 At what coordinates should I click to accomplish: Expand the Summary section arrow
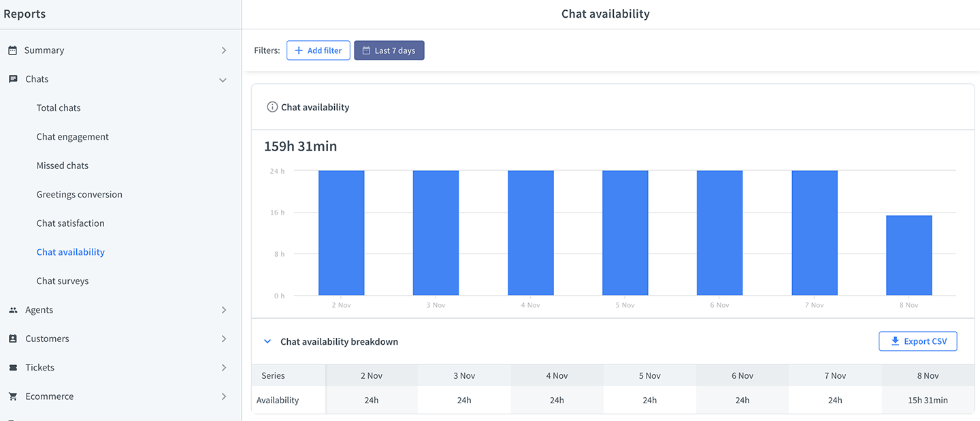pyautogui.click(x=224, y=50)
